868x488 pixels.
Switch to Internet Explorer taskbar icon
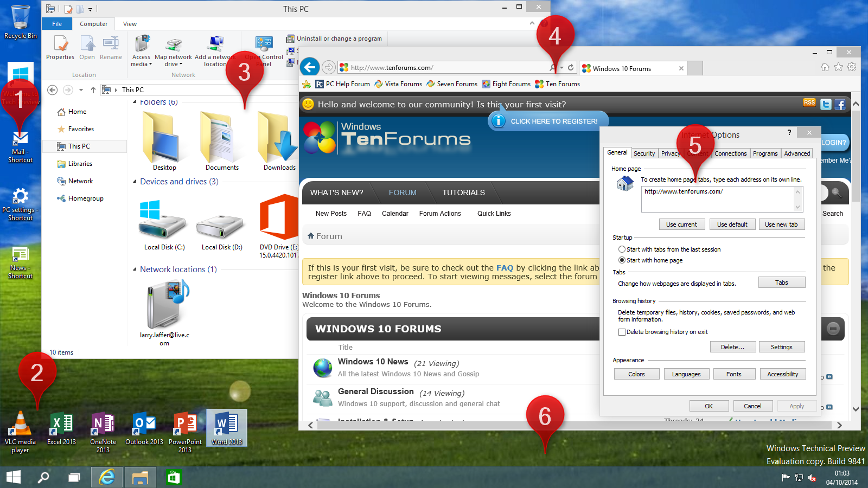(x=107, y=477)
